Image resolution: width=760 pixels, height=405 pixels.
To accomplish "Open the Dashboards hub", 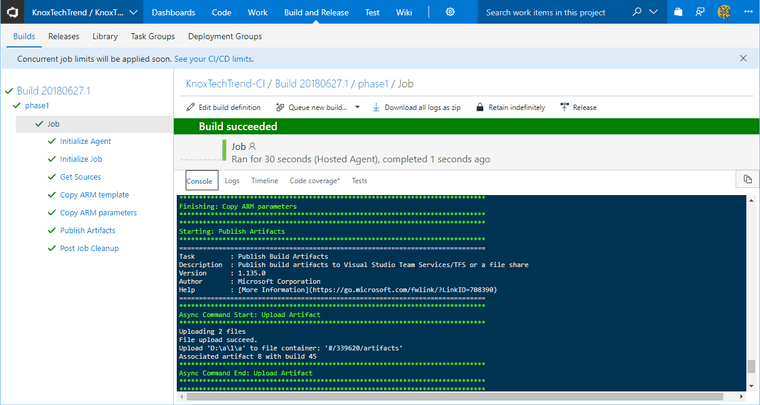I will click(x=173, y=13).
